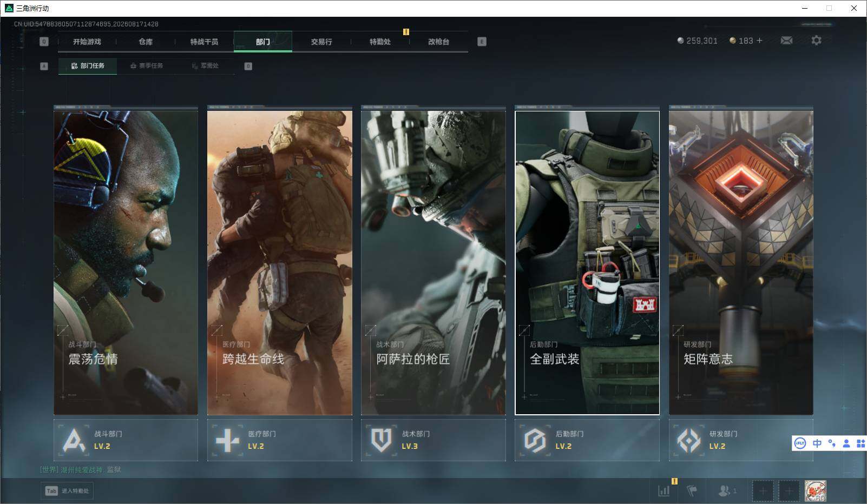Click the 183 gold currency amount

746,41
